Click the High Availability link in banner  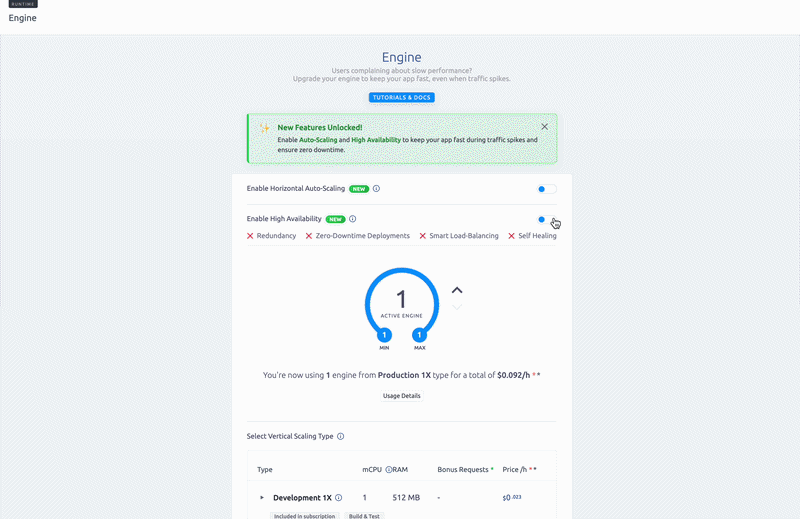point(376,140)
